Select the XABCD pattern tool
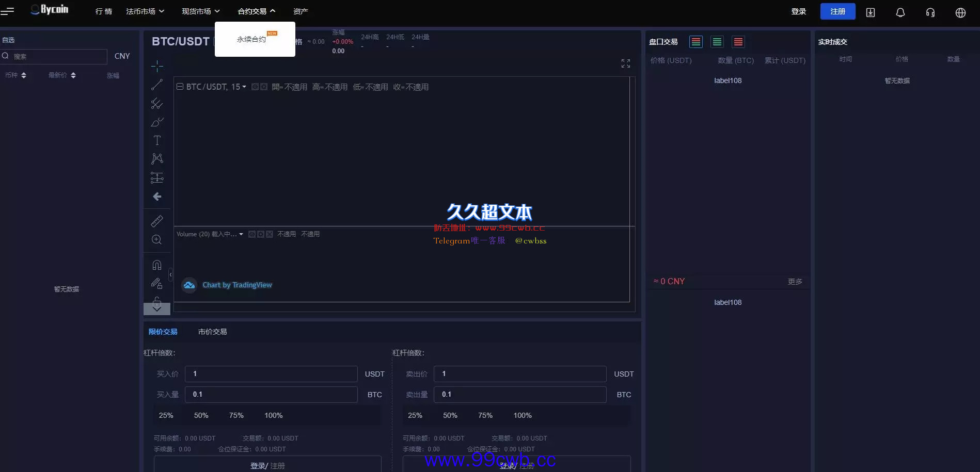The image size is (980, 472). tap(157, 159)
